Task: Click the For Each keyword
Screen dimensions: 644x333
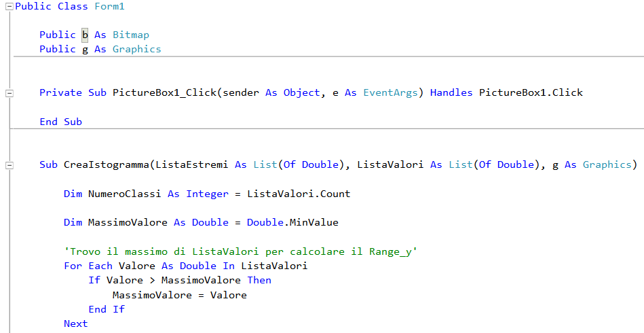Action: [x=88, y=266]
